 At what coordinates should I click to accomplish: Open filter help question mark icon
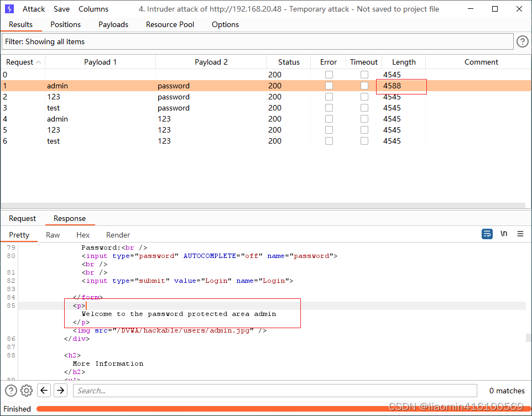523,41
